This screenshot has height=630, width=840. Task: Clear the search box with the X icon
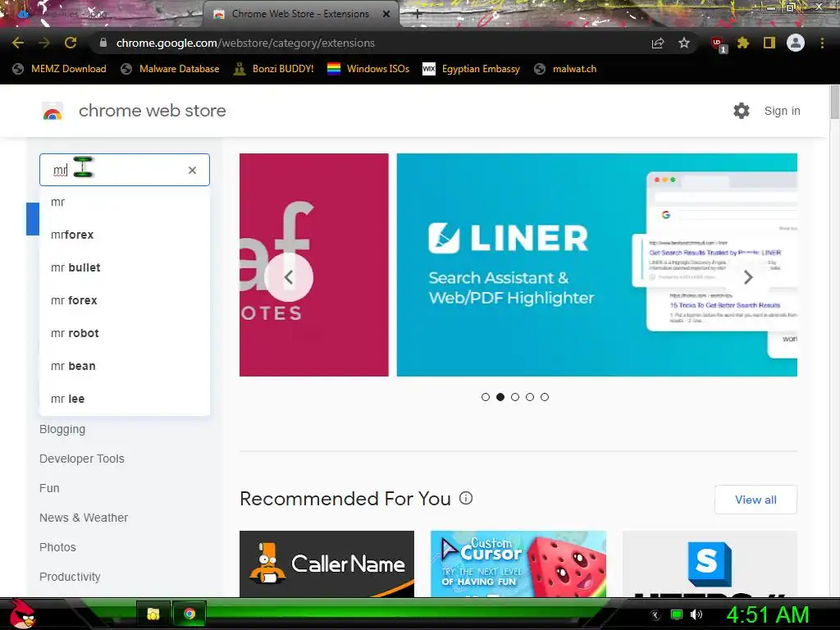coord(192,171)
